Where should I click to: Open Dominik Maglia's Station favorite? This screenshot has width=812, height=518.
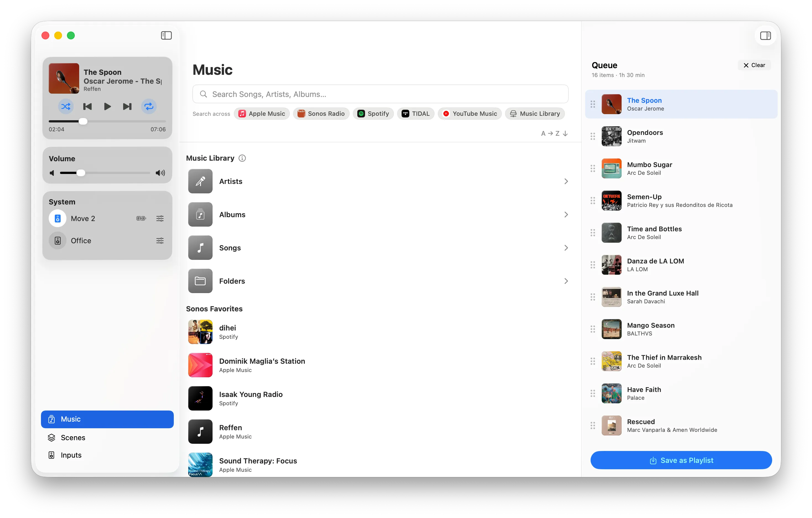click(x=378, y=365)
